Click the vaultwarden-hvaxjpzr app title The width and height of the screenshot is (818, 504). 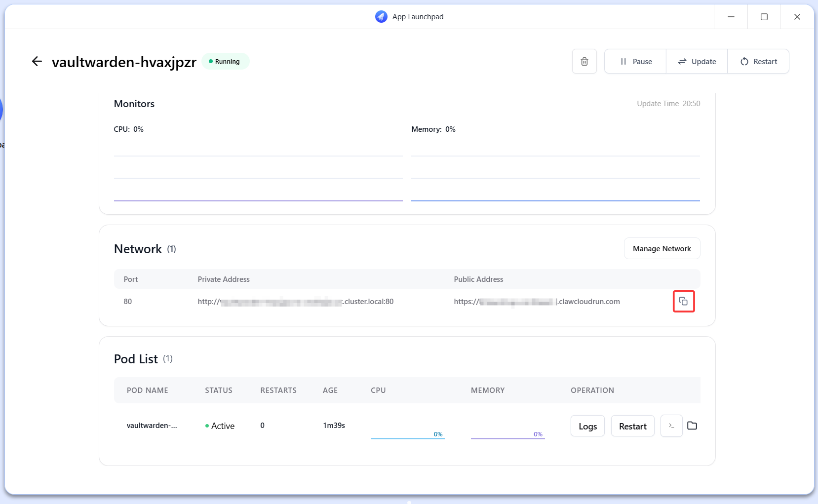(124, 62)
